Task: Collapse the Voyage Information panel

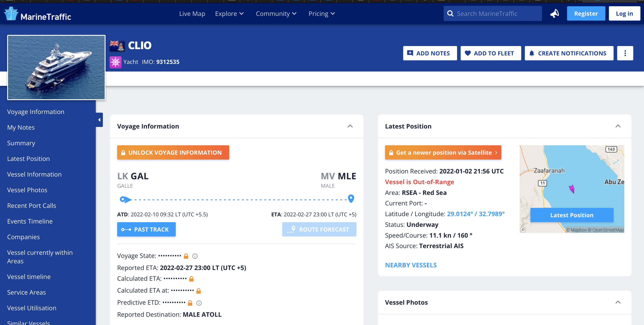Action: [x=350, y=126]
